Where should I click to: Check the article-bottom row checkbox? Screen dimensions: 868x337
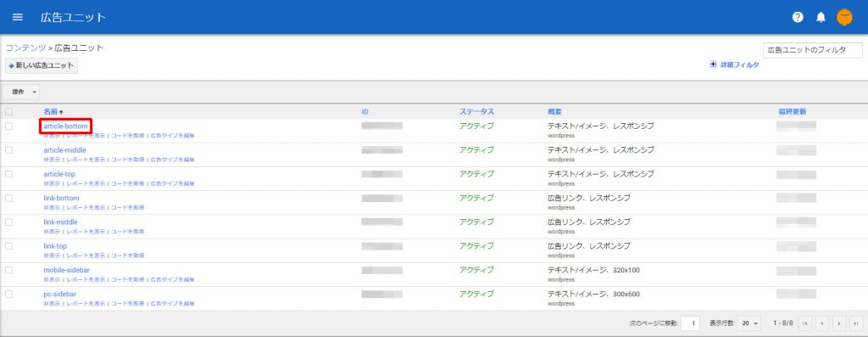click(8, 126)
